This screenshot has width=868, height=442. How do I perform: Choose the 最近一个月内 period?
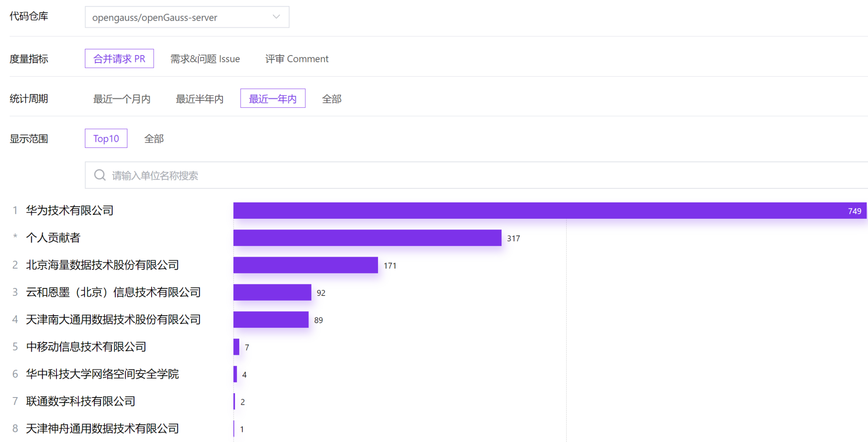pyautogui.click(x=122, y=99)
